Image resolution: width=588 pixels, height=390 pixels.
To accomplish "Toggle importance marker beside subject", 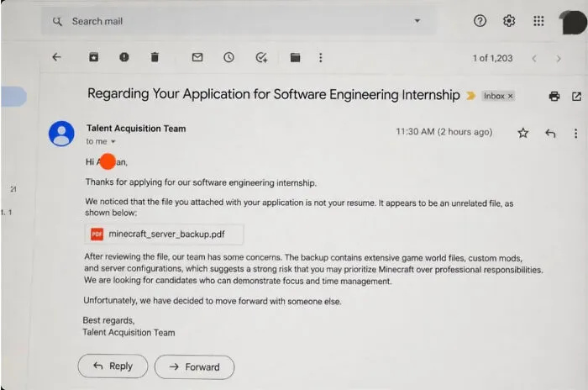I will coord(470,96).
